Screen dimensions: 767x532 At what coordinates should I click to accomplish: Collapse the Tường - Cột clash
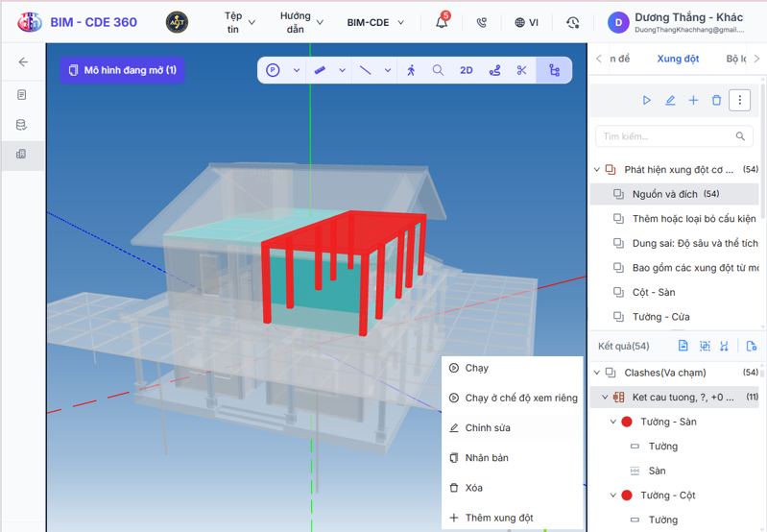pyautogui.click(x=612, y=495)
